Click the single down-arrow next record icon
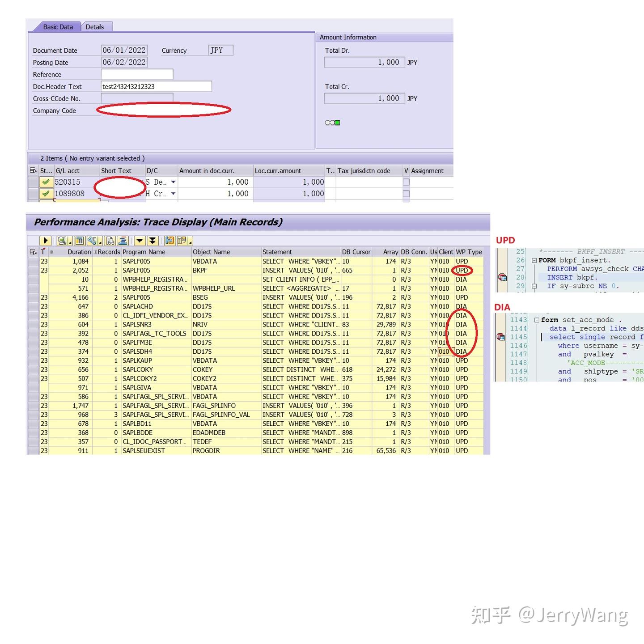The width and height of the screenshot is (644, 644). point(140,241)
